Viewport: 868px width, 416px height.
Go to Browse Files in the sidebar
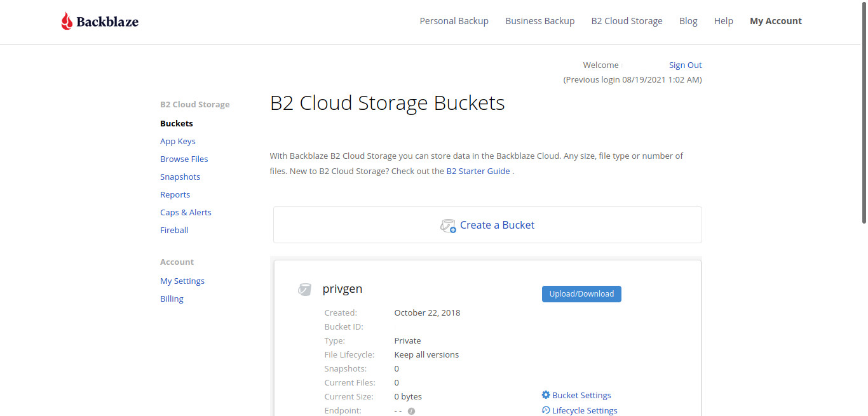184,159
